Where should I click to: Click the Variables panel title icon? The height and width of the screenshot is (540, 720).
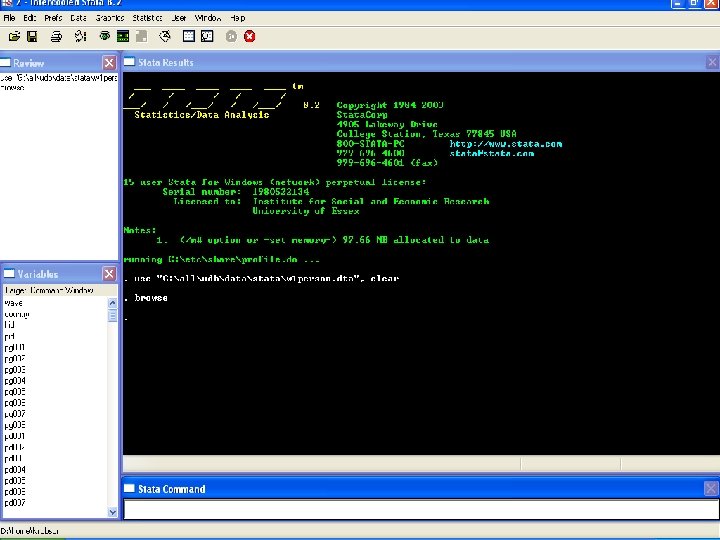[9, 274]
